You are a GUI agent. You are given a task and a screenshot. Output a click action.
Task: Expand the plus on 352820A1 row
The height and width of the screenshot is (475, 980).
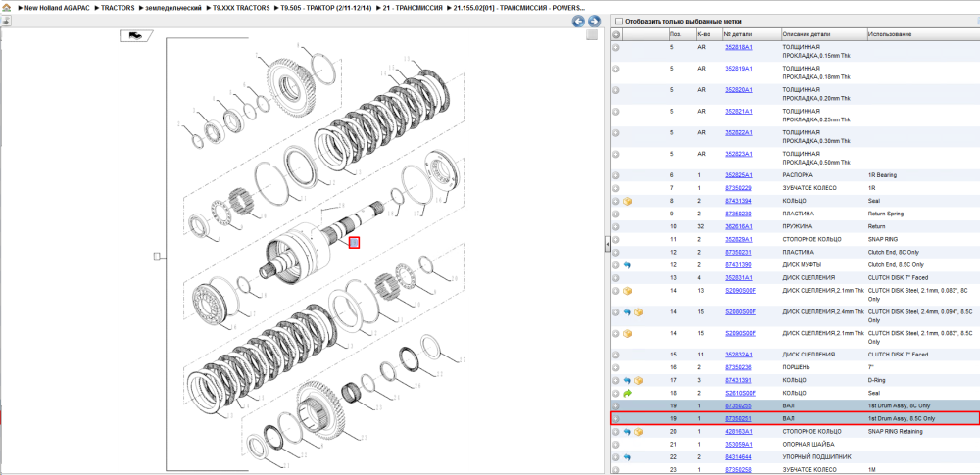tap(616, 90)
